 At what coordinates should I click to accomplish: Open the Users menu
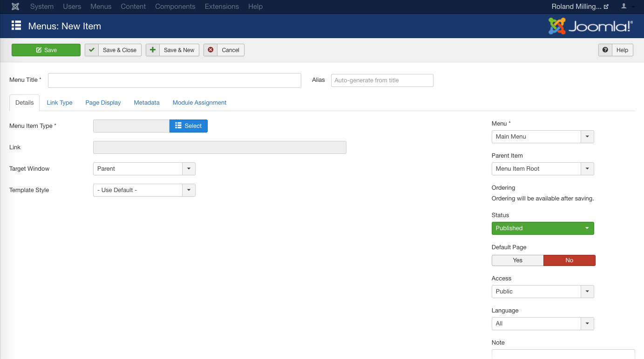(x=72, y=7)
